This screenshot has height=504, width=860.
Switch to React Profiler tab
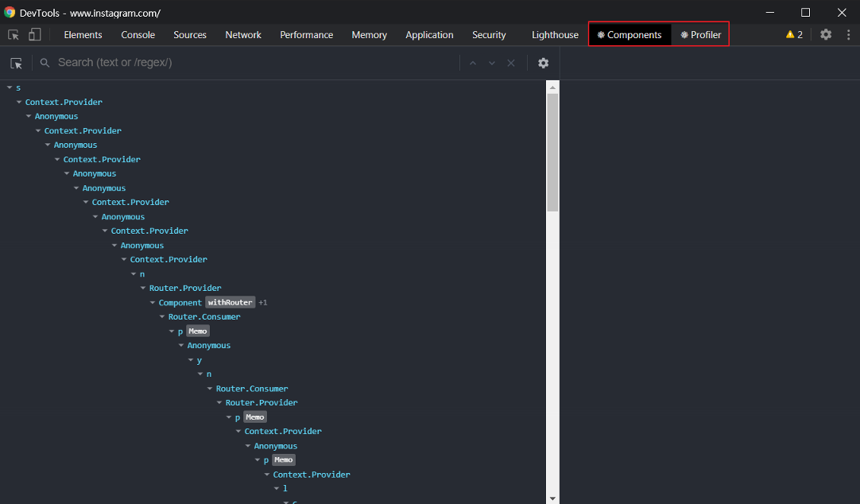click(x=700, y=34)
